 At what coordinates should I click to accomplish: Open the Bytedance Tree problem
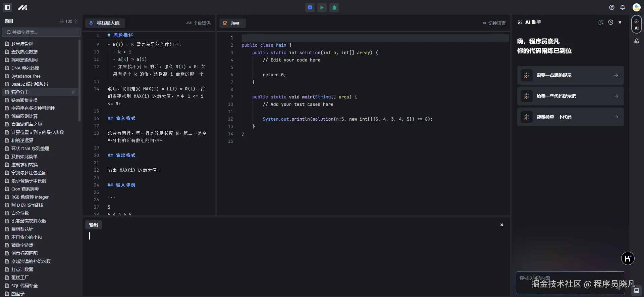click(26, 76)
